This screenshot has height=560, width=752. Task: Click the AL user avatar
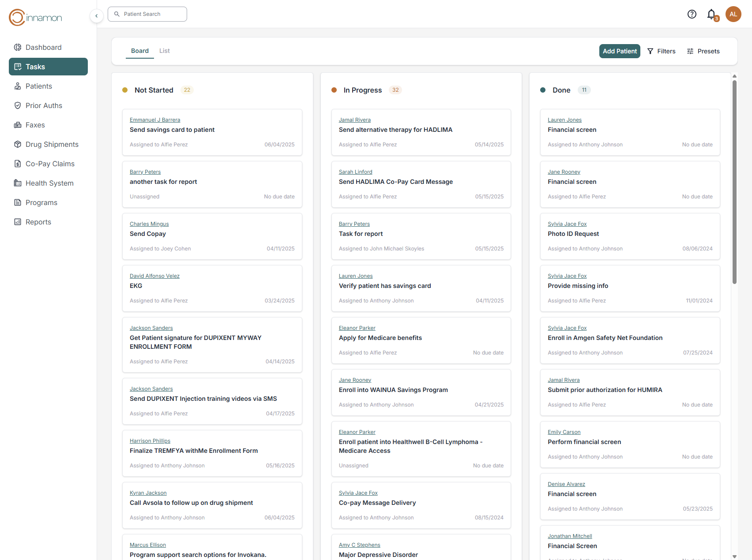(733, 14)
